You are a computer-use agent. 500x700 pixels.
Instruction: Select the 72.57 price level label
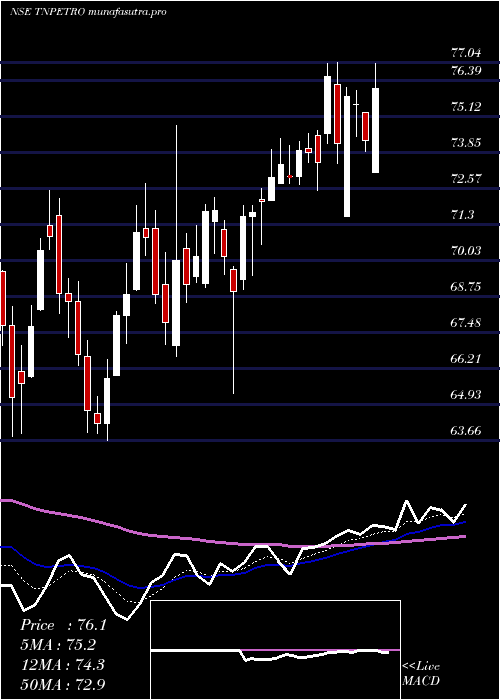pyautogui.click(x=466, y=179)
